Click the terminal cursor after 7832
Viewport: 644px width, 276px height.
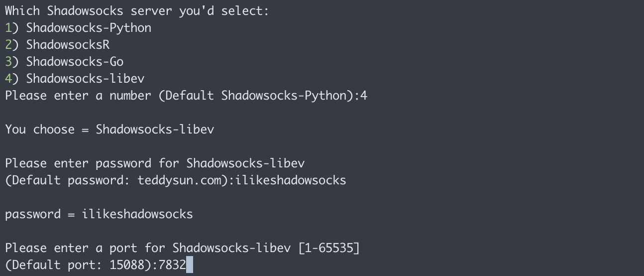pos(189,265)
